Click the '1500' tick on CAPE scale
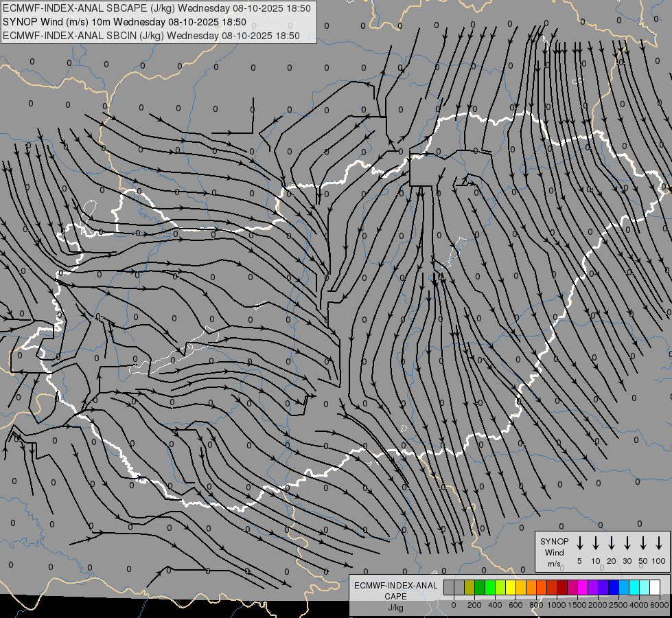This screenshot has height=618, width=672. [577, 605]
